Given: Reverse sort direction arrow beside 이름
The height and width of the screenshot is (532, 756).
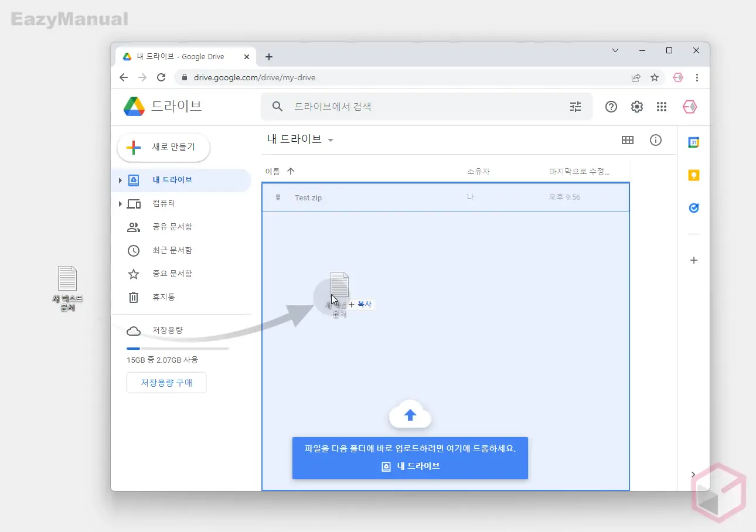Looking at the screenshot, I should [x=291, y=172].
